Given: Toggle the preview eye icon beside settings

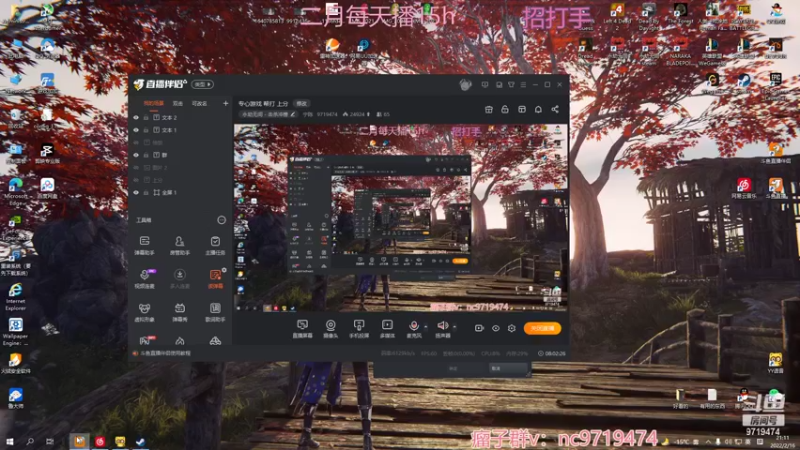Looking at the screenshot, I should point(495,328).
